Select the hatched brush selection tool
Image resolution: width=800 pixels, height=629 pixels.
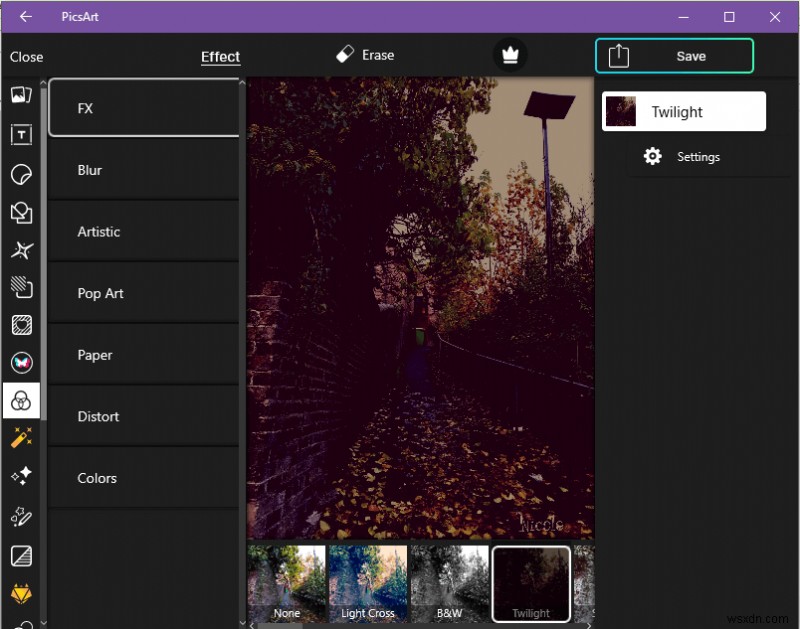(x=21, y=287)
